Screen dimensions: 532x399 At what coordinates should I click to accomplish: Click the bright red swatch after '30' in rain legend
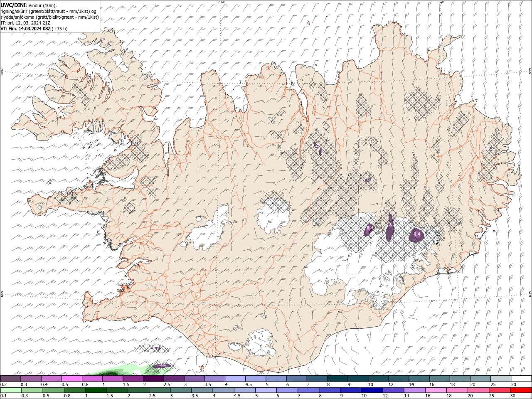[520, 390]
